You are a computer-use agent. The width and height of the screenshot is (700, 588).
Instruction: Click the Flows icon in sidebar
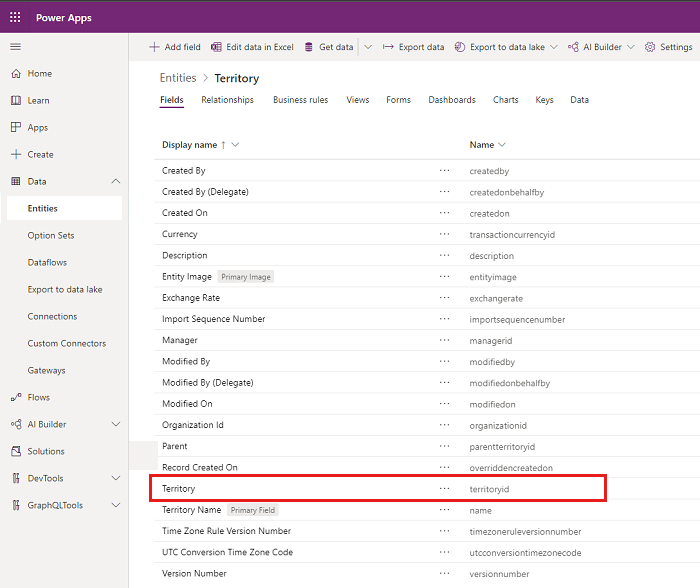click(15, 398)
